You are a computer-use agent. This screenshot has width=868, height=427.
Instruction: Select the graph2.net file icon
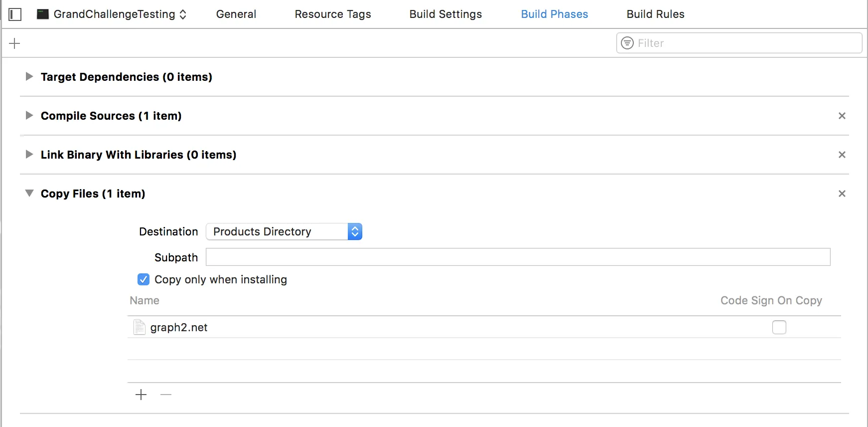click(140, 327)
